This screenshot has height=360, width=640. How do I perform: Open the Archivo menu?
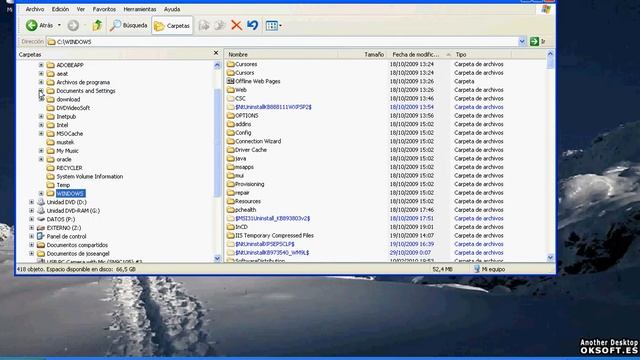point(35,9)
